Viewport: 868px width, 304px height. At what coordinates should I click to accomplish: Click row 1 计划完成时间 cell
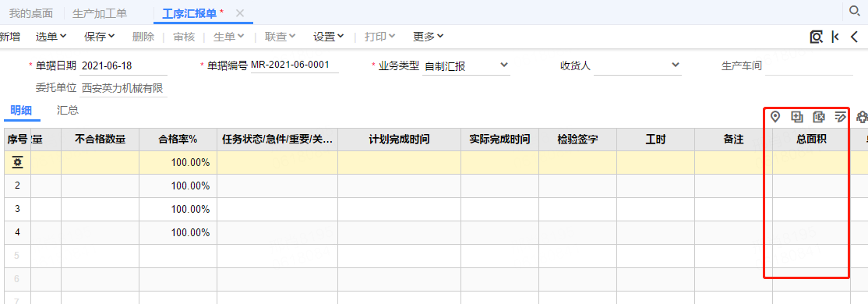click(x=399, y=162)
